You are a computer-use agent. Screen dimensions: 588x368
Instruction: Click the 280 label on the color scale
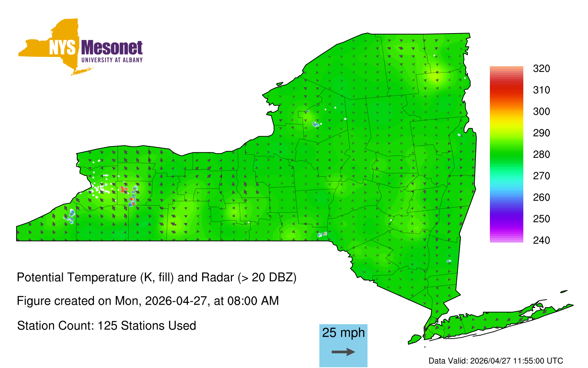click(x=541, y=155)
